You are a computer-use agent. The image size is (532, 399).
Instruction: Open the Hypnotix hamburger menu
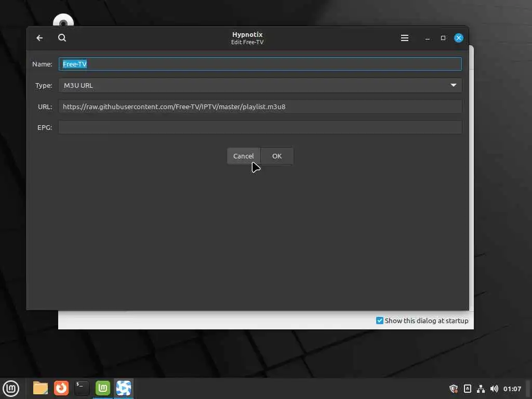coord(404,38)
